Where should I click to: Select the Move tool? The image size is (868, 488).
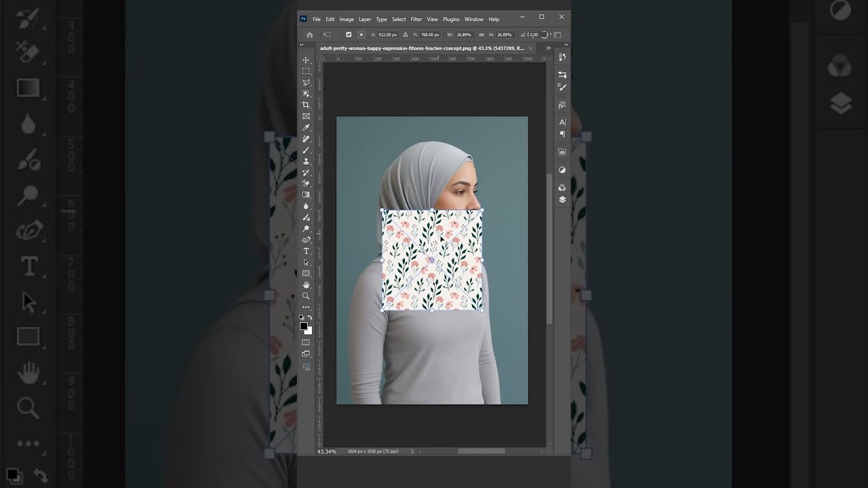(x=306, y=60)
